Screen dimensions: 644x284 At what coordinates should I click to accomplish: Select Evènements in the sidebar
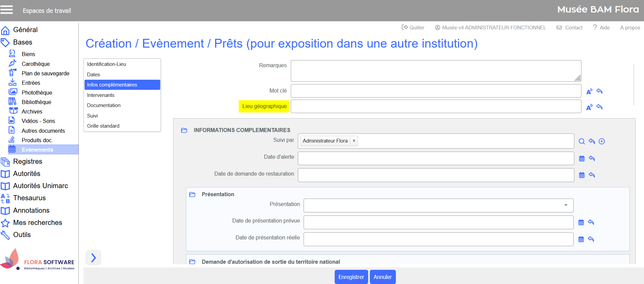[x=43, y=150]
